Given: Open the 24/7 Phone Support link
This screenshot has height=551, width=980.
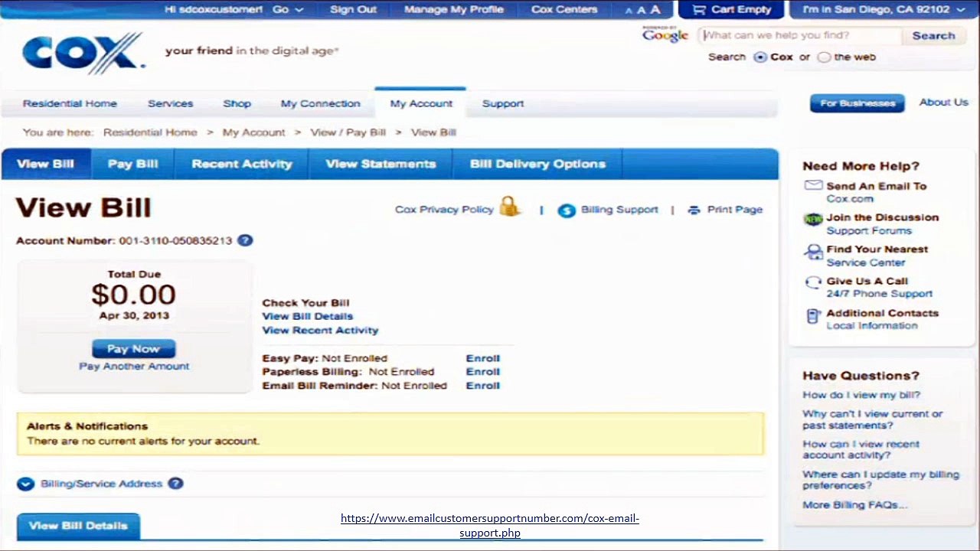Looking at the screenshot, I should [x=880, y=294].
